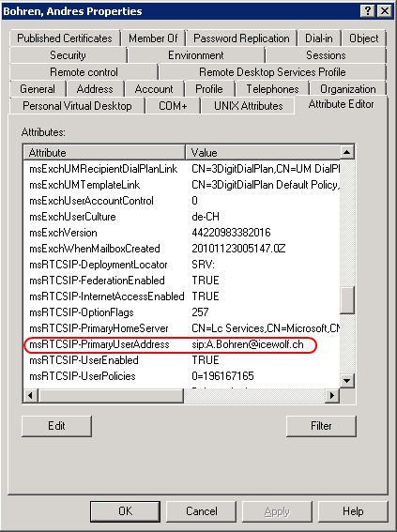Open the UNIX Attributes tab
The image size is (397, 532).
coord(248,106)
